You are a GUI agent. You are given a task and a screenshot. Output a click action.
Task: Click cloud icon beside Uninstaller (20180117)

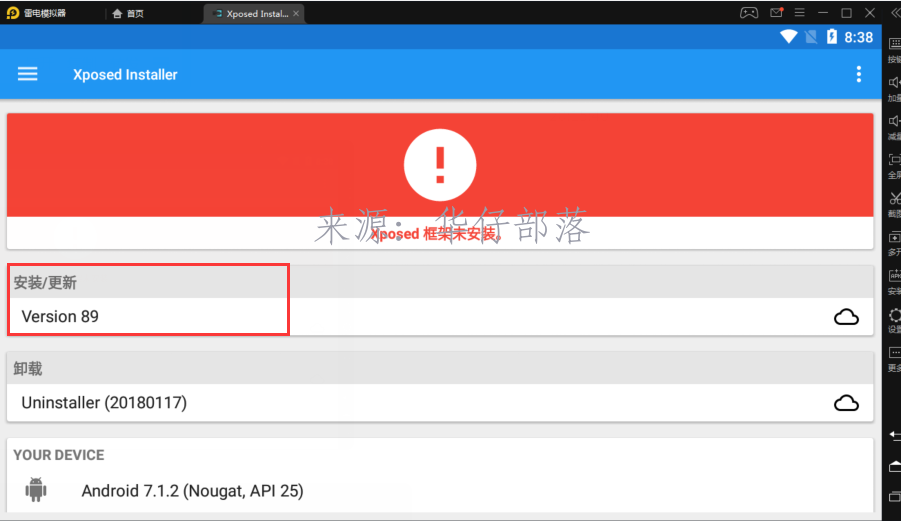click(846, 403)
